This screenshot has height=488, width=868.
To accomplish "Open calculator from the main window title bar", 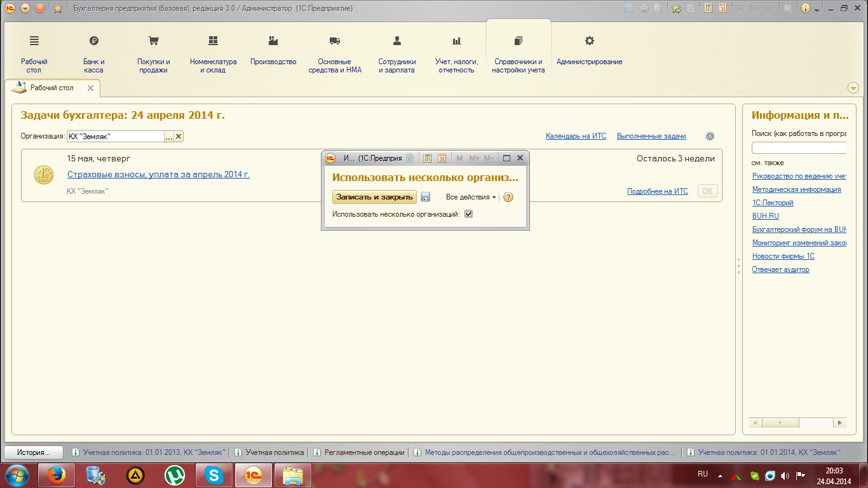I will [707, 8].
